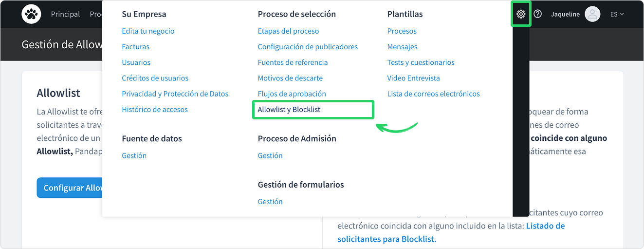Viewport: 644px width, 249px height.
Task: Click Jaqueline's profile avatar icon
Action: coord(592,14)
